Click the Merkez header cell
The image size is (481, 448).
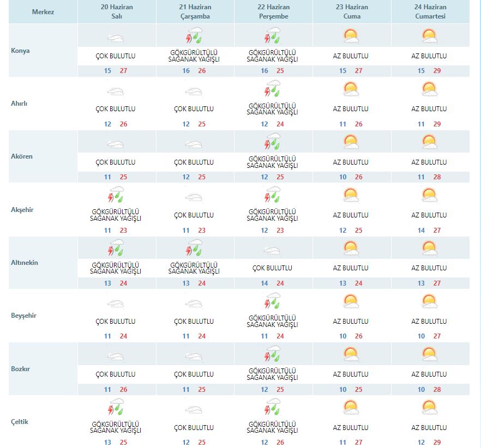click(42, 11)
